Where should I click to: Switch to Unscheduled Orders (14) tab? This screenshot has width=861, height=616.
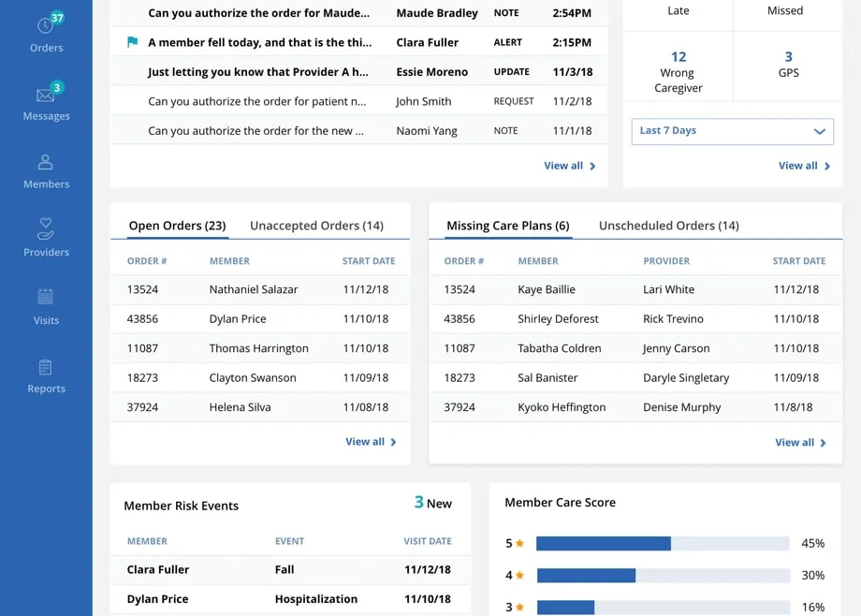tap(669, 226)
